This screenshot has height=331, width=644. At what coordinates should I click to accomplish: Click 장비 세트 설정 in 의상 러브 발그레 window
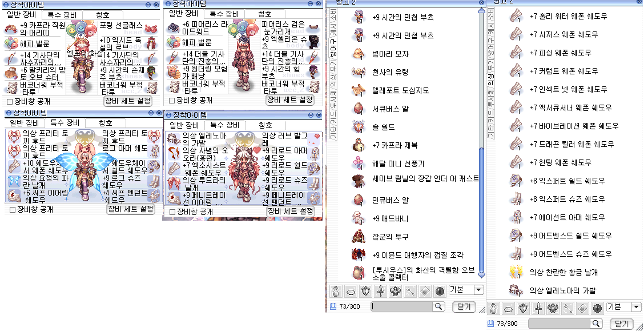(x=290, y=212)
